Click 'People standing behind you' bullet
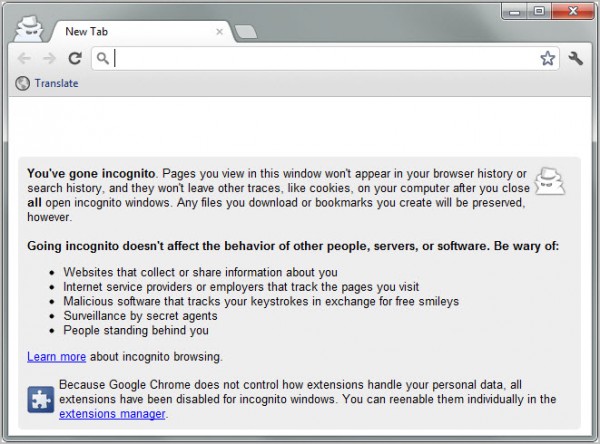The height and width of the screenshot is (444, 600). (x=136, y=330)
